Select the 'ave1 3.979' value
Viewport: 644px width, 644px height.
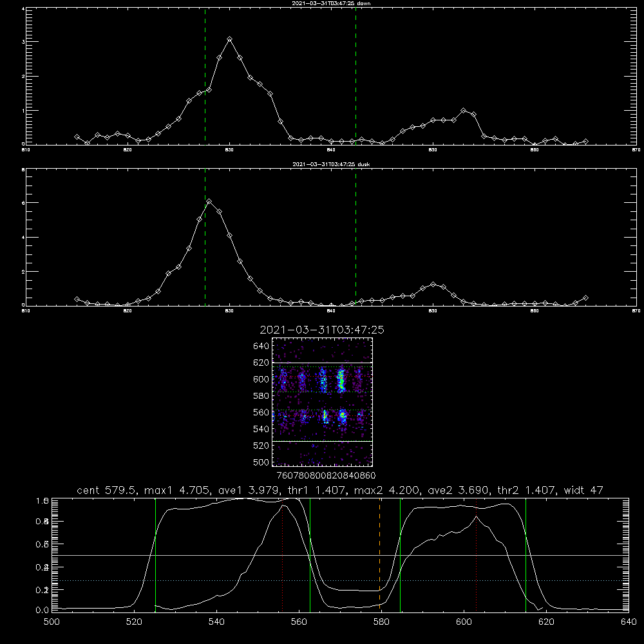pyautogui.click(x=249, y=490)
